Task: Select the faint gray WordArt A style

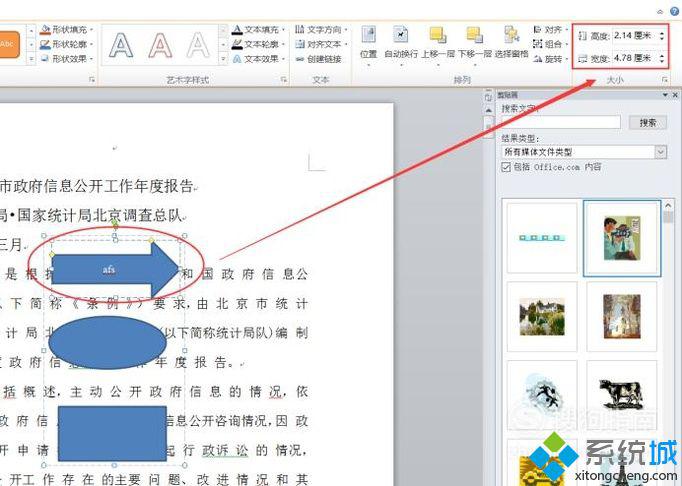Action: click(x=198, y=45)
